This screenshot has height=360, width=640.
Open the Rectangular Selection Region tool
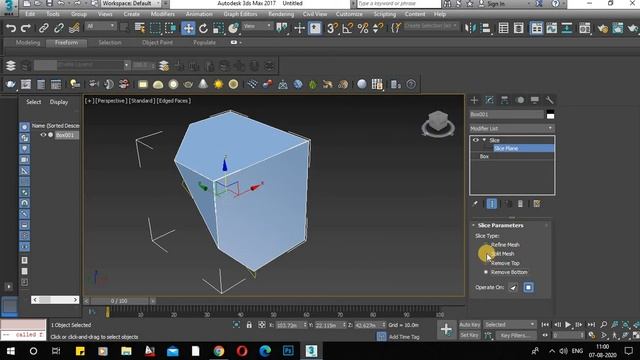156,28
